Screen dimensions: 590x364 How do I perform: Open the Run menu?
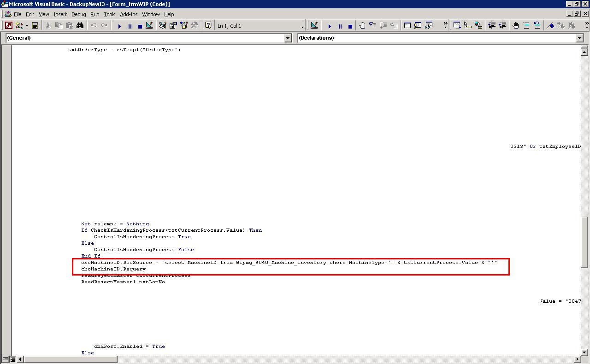point(95,14)
